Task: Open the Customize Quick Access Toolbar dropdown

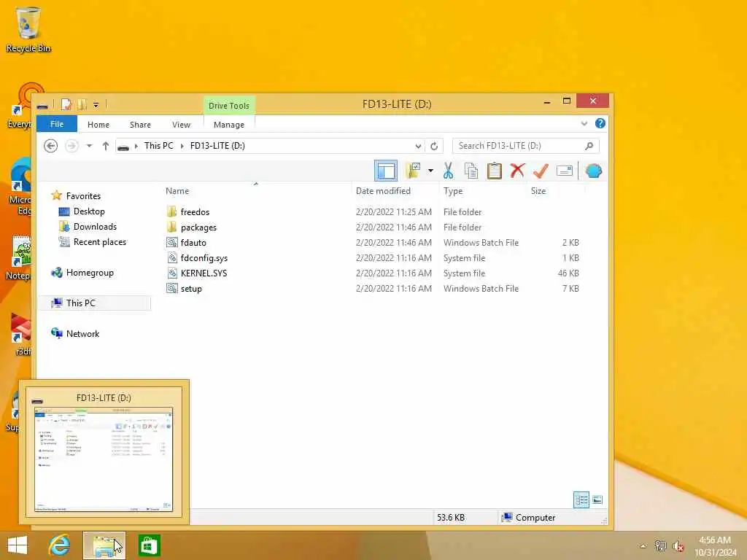Action: 96,105
